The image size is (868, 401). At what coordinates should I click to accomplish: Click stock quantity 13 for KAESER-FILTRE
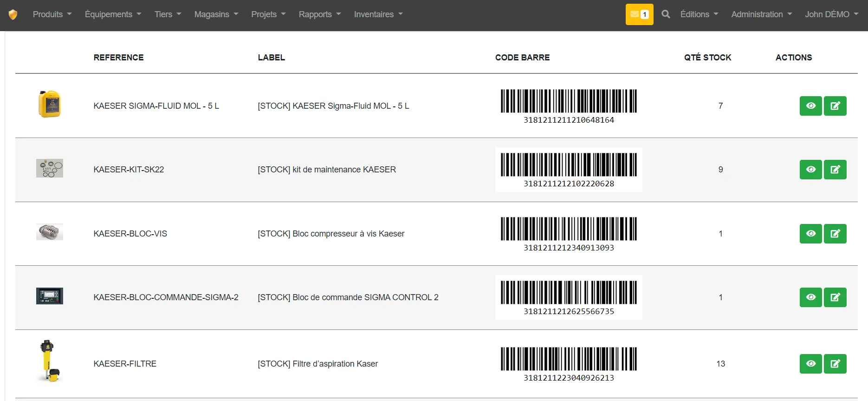pos(720,364)
